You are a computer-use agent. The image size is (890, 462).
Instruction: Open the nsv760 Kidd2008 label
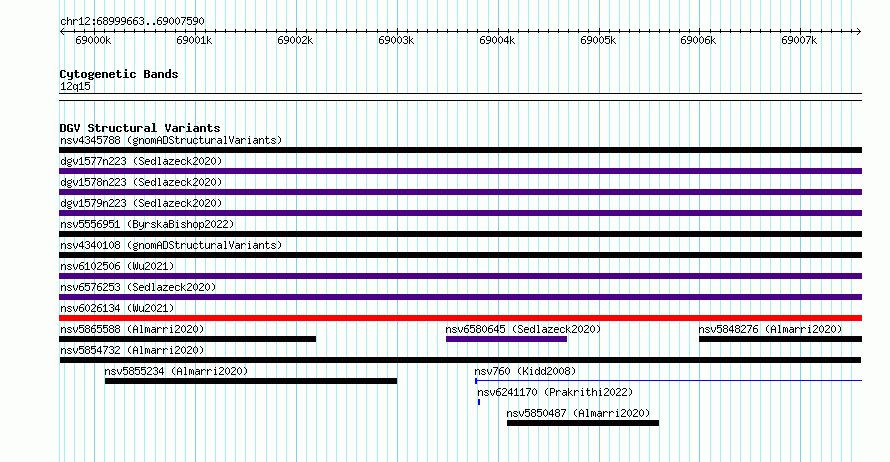[526, 371]
